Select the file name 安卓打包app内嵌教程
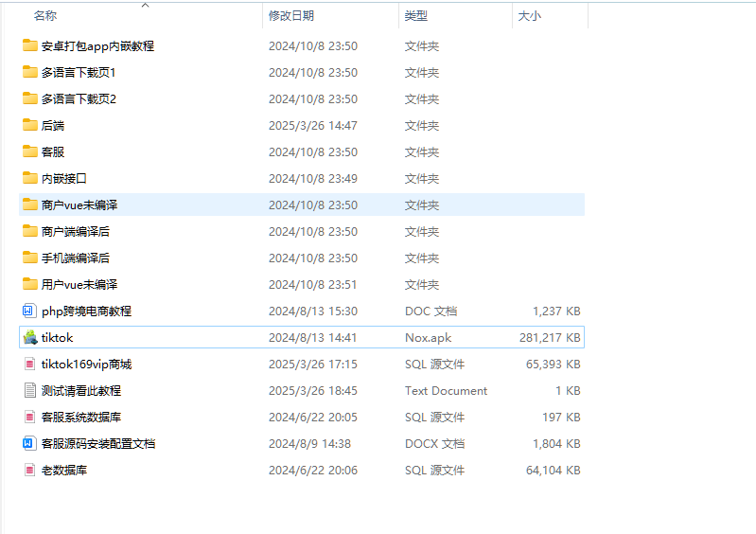The width and height of the screenshot is (756, 534). point(97,45)
